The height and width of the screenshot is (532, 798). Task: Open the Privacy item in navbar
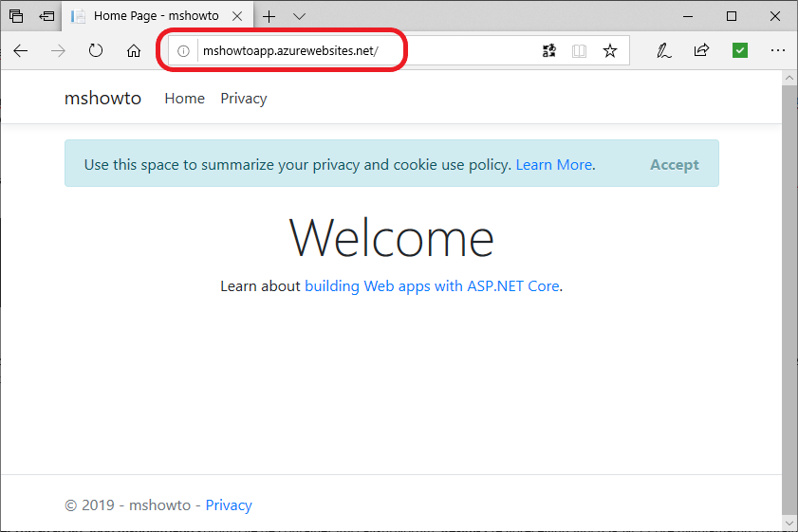[x=244, y=99]
